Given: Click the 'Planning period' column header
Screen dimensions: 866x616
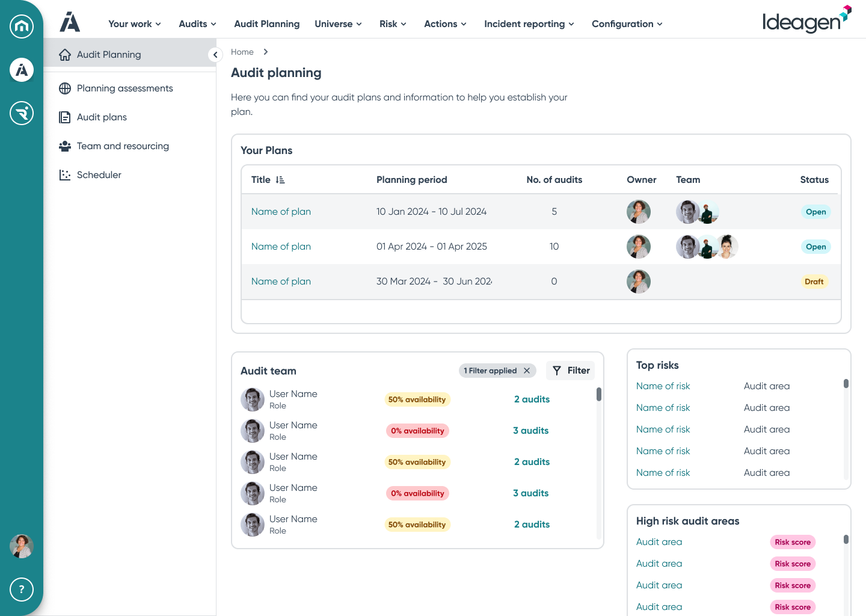Looking at the screenshot, I should tap(412, 180).
